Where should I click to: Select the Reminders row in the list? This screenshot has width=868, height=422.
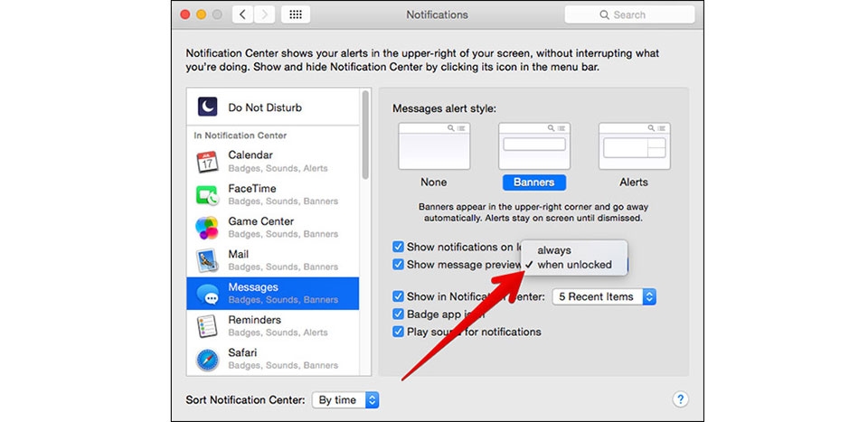click(273, 326)
